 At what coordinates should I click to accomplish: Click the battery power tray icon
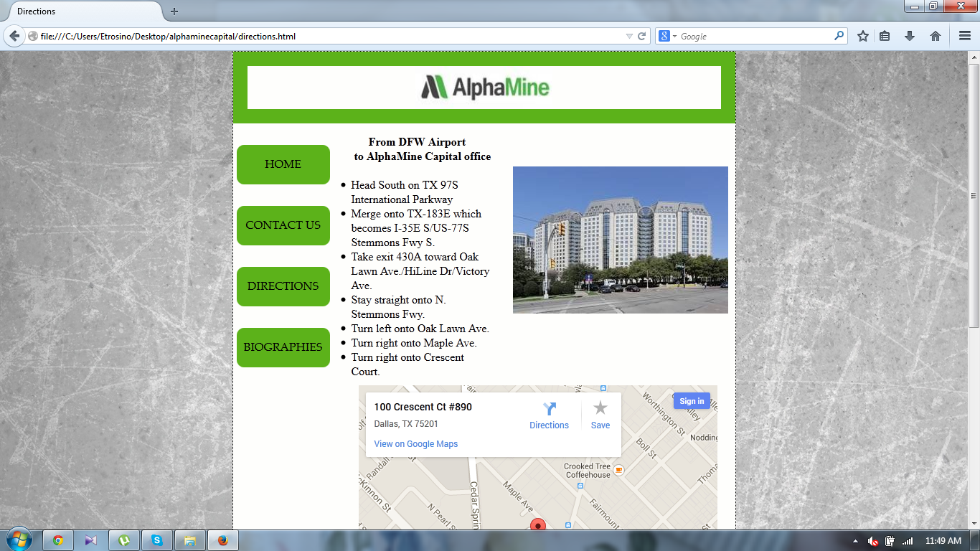(890, 541)
